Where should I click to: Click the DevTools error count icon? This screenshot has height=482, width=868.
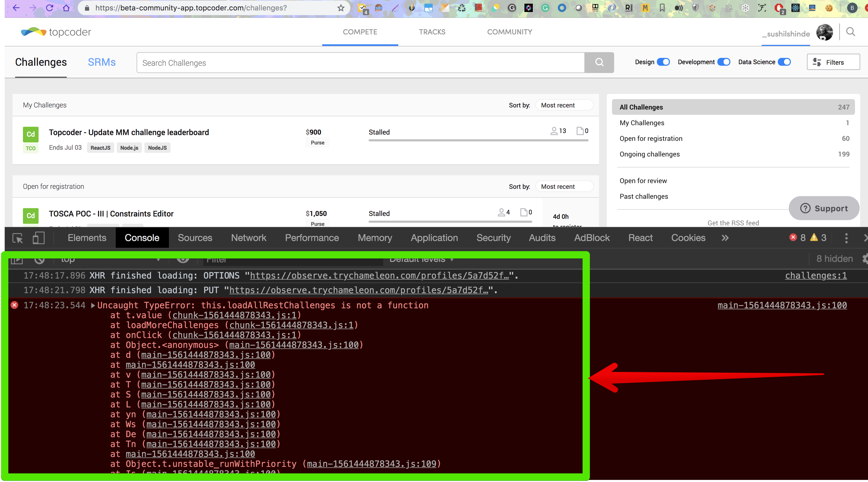tap(793, 237)
